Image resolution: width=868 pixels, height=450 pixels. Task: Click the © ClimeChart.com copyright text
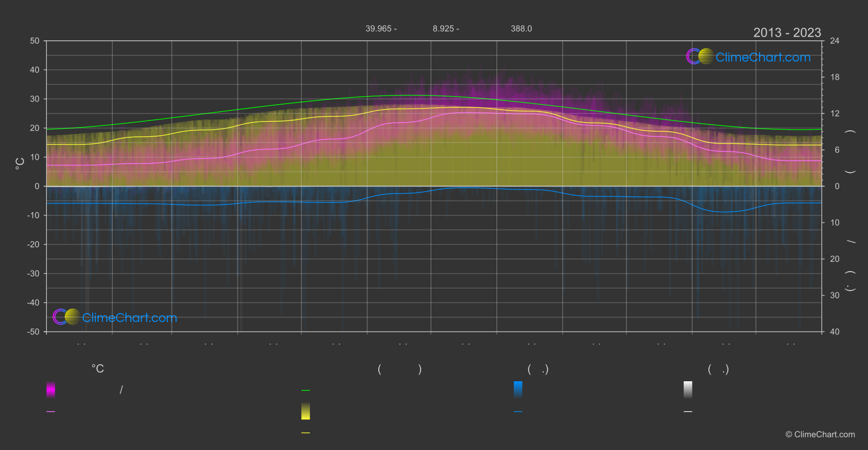(x=820, y=435)
